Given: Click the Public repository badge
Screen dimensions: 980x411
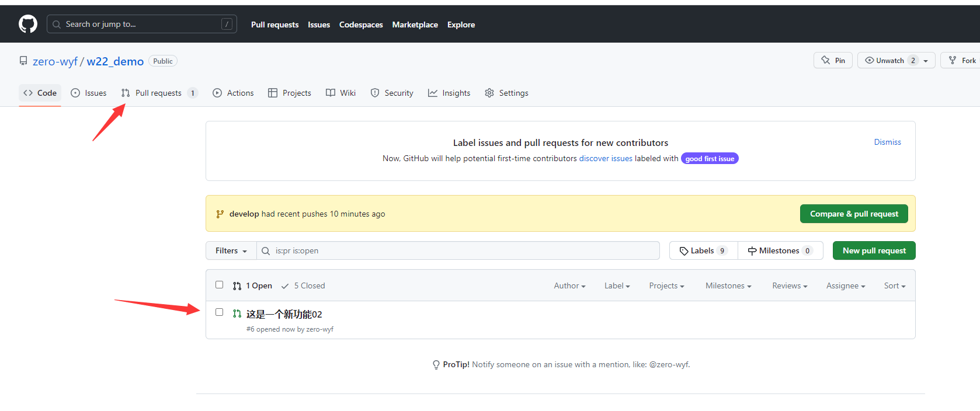Looking at the screenshot, I should (163, 61).
